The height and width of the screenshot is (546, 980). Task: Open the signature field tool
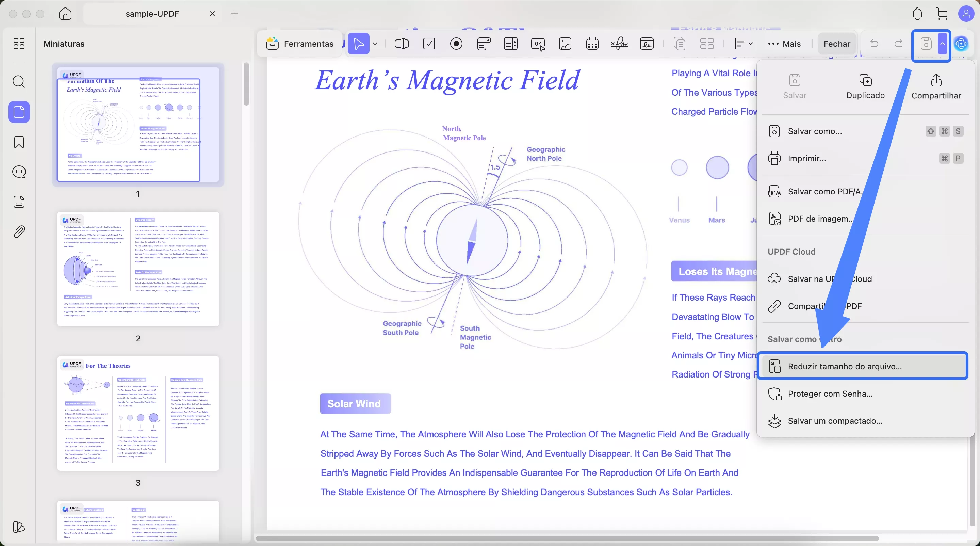(619, 44)
